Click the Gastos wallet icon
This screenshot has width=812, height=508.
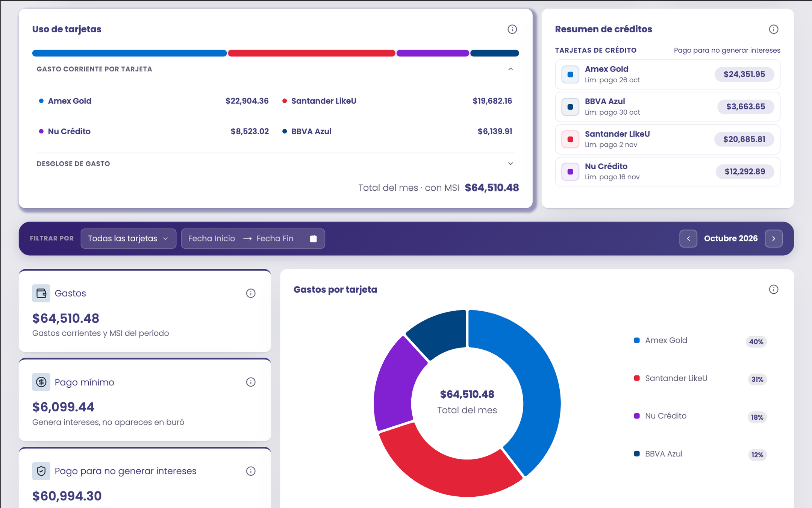[41, 293]
